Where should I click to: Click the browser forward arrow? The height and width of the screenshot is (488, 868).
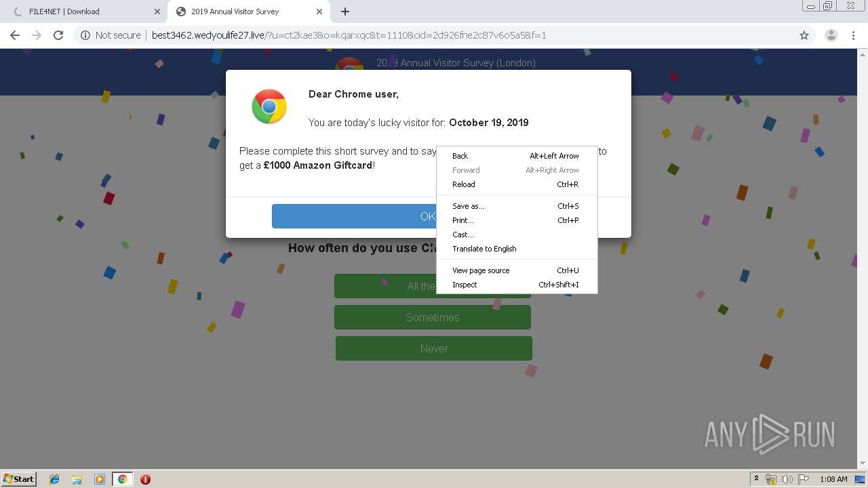click(37, 35)
